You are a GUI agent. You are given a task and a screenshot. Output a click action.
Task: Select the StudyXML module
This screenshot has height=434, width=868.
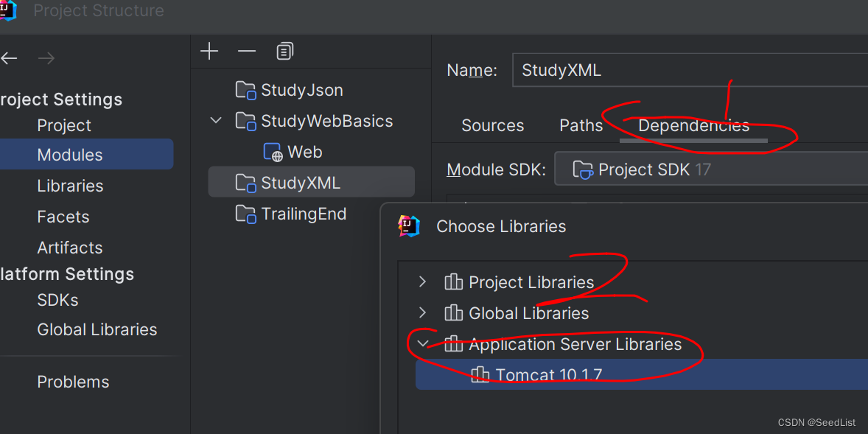point(311,182)
